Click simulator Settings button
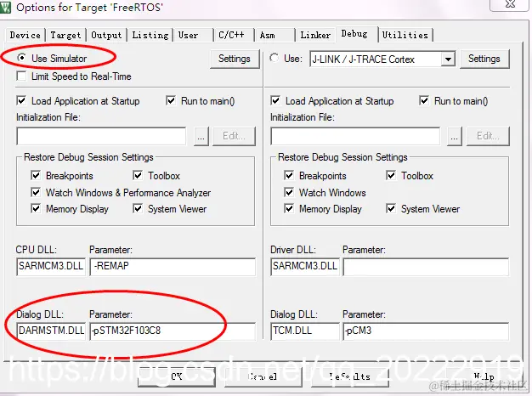Image resolution: width=532 pixels, height=396 pixels. [235, 59]
